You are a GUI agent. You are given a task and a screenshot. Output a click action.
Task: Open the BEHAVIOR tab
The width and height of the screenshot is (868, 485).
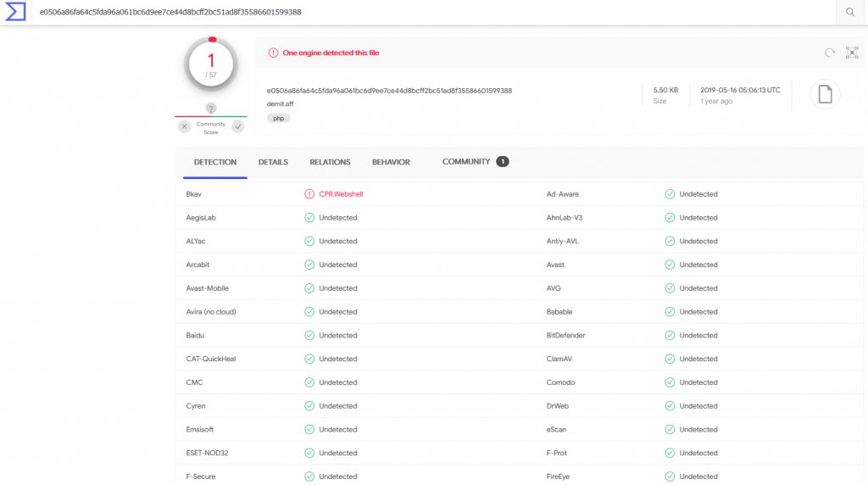[391, 162]
